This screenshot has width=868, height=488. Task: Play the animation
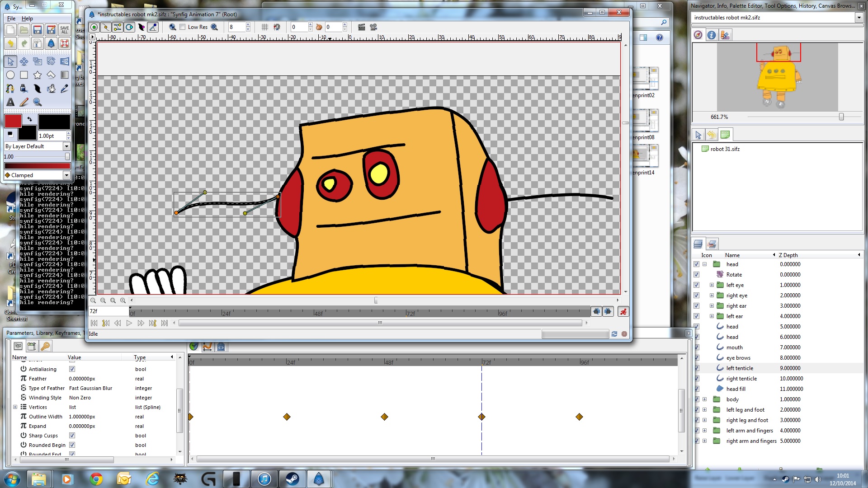point(129,323)
